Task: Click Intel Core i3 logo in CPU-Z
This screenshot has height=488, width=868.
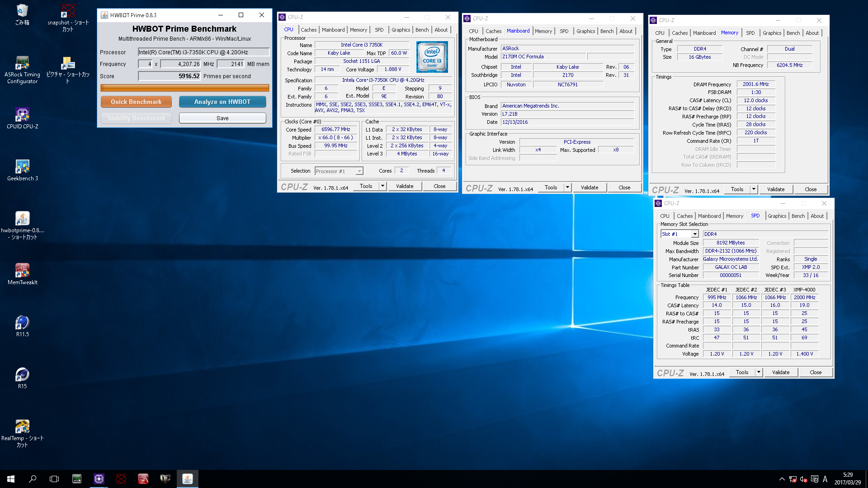Action: pos(432,57)
